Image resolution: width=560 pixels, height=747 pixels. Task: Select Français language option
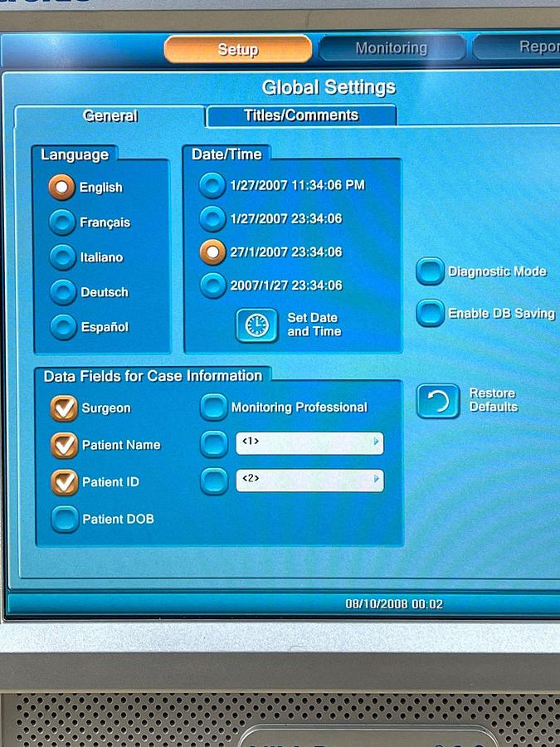[x=62, y=222]
